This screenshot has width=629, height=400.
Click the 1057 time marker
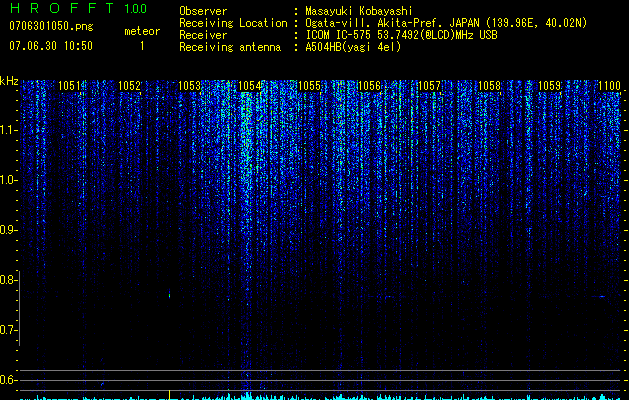point(429,85)
